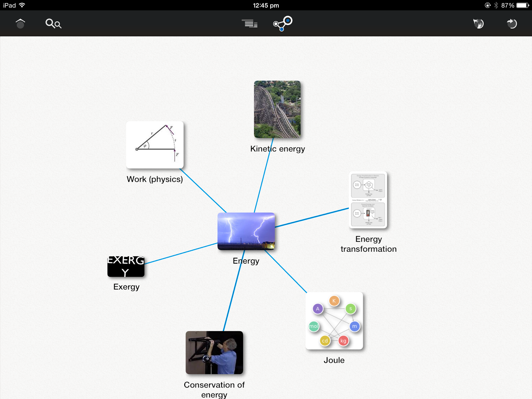
Task: Tap the history redo arrow icon
Action: tap(511, 23)
